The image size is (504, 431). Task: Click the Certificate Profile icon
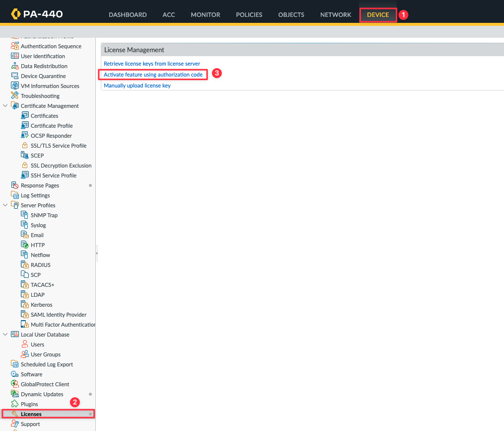click(x=25, y=126)
